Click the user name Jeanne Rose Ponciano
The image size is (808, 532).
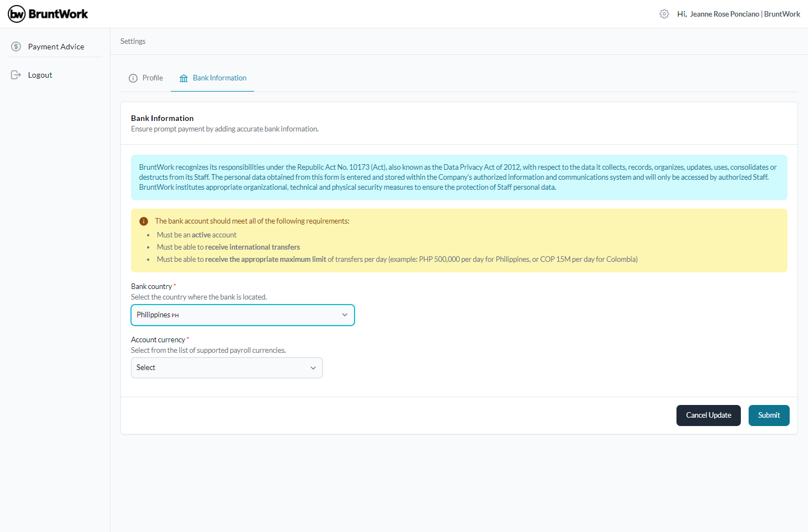724,14
